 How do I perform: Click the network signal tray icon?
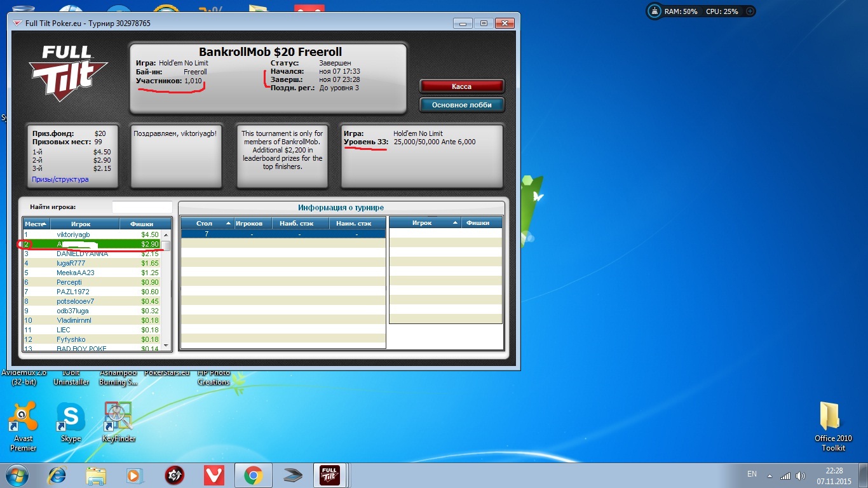pos(785,476)
